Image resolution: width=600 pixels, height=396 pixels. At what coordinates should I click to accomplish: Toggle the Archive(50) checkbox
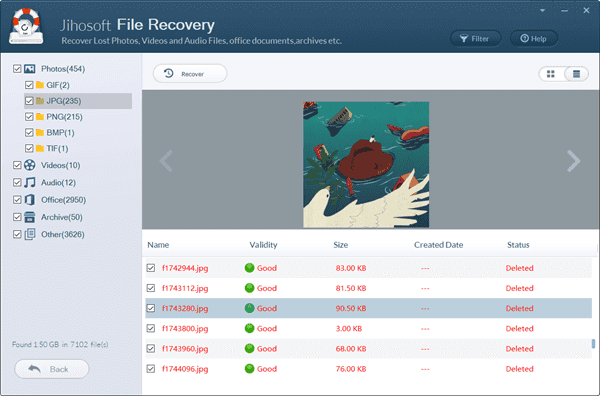[17, 217]
